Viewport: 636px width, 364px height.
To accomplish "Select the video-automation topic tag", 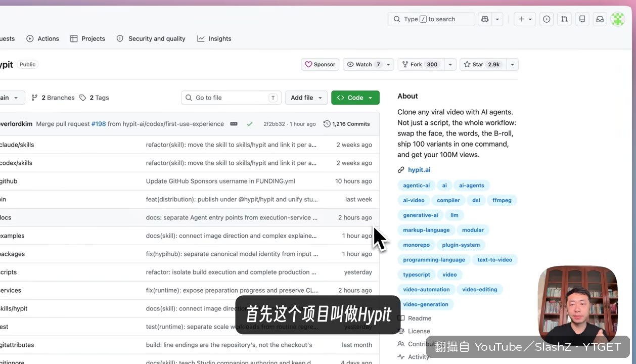I will click(x=426, y=290).
